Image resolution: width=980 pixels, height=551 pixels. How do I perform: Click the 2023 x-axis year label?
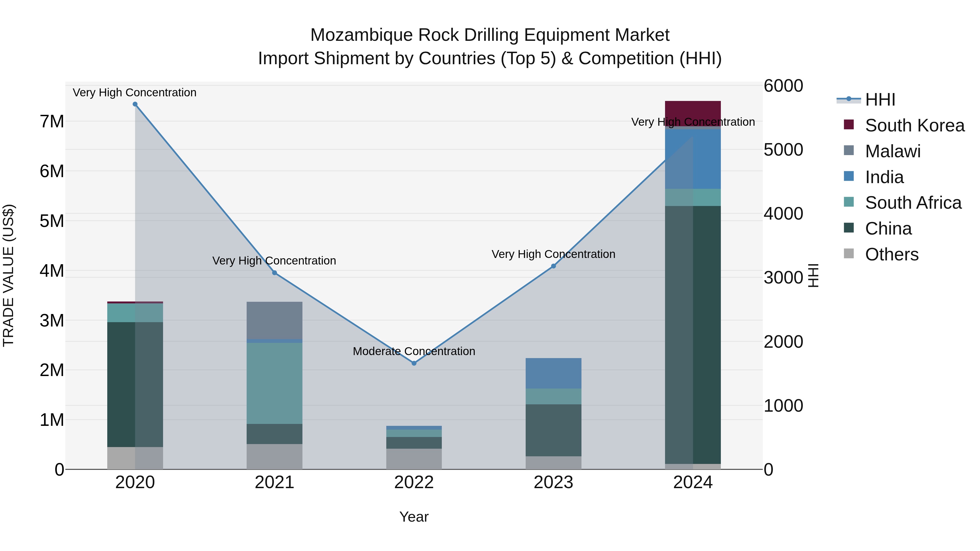pyautogui.click(x=553, y=482)
